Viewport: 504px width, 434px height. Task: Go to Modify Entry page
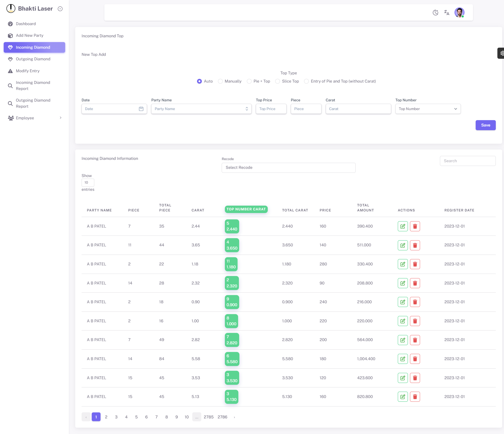[x=28, y=71]
